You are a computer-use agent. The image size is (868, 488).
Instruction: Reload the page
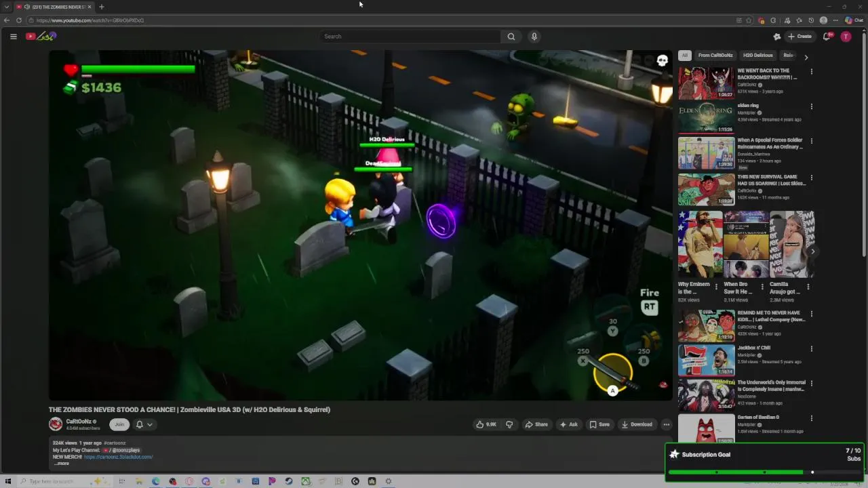[x=19, y=20]
